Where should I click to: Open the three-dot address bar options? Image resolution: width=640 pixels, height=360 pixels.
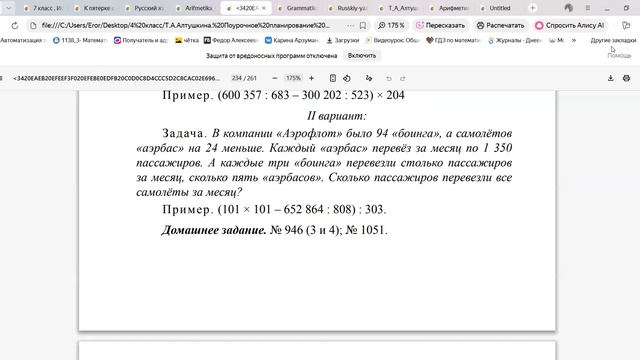pos(351,25)
